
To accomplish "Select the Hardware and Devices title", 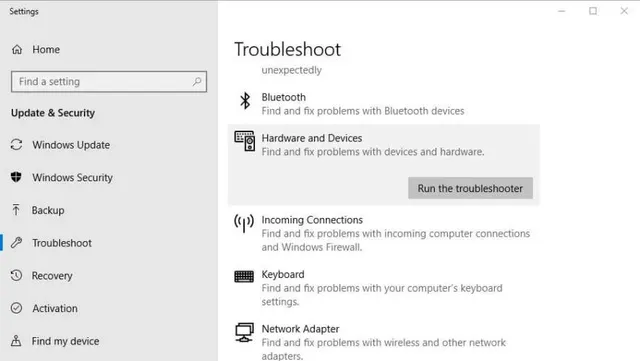I will pyautogui.click(x=312, y=138).
